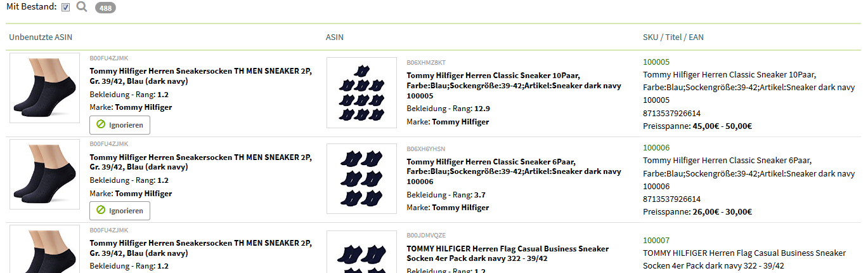
Task: Open 4er Pack socks ASIN image
Action: 361,251
